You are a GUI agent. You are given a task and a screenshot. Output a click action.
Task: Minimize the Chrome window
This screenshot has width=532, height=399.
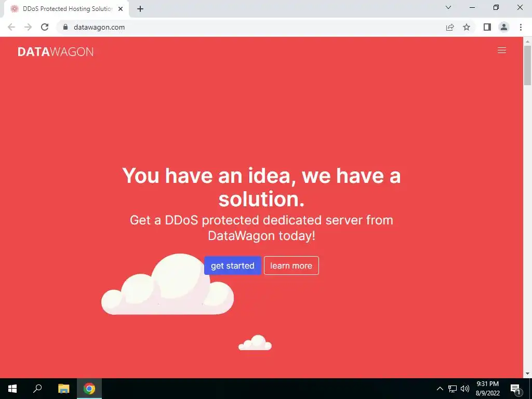[472, 7]
